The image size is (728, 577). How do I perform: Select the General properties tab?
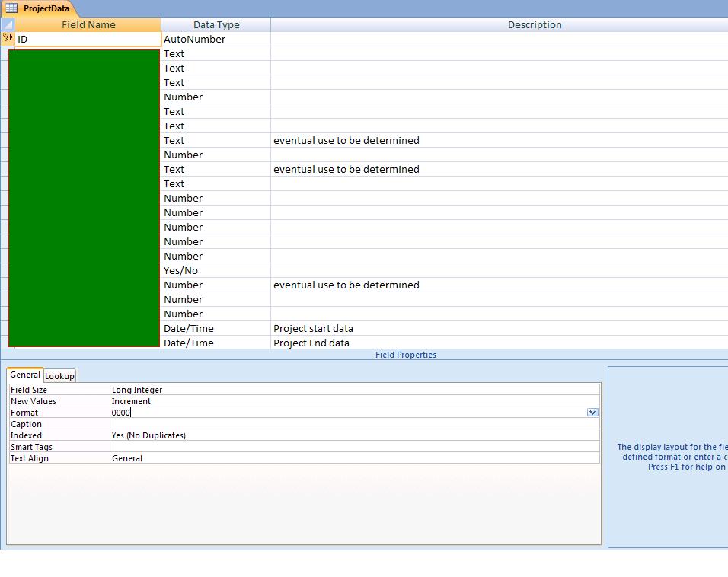[x=25, y=375]
